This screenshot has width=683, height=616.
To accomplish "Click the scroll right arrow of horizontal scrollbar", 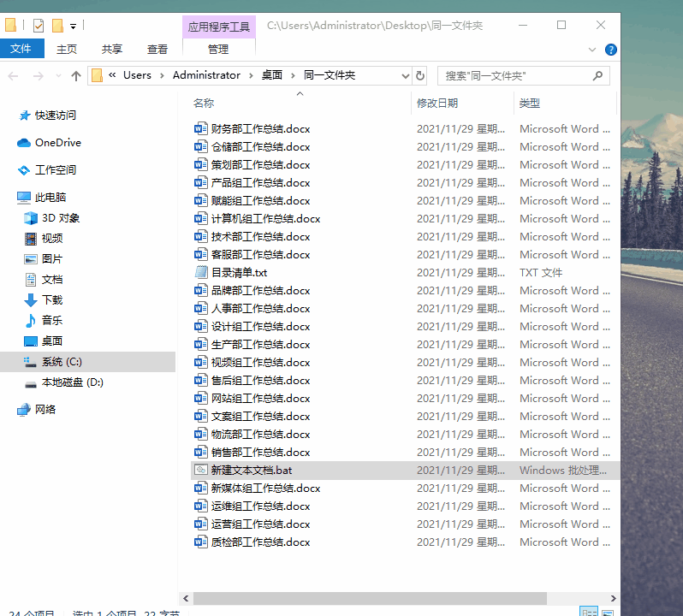I will tap(614, 598).
